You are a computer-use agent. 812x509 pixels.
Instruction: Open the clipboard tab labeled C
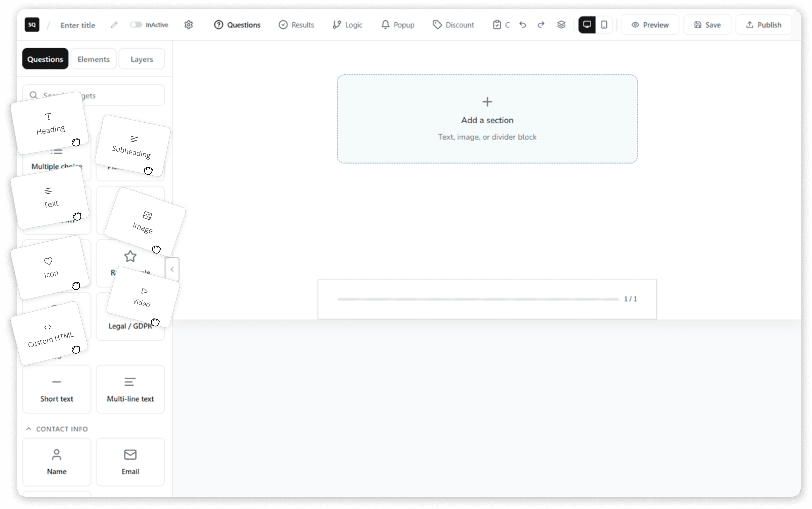coord(501,25)
